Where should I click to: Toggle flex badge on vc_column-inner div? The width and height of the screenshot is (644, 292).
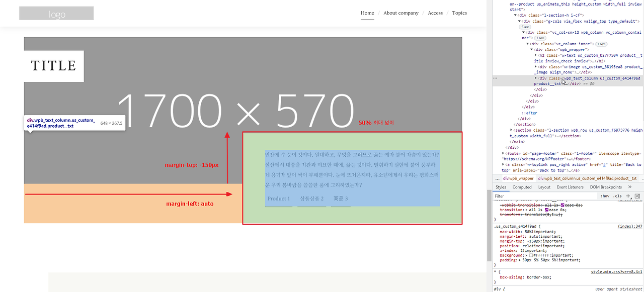pyautogui.click(x=601, y=44)
